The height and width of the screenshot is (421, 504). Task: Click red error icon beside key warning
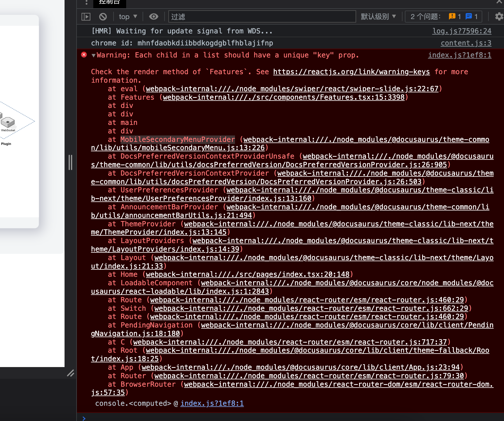pos(84,55)
